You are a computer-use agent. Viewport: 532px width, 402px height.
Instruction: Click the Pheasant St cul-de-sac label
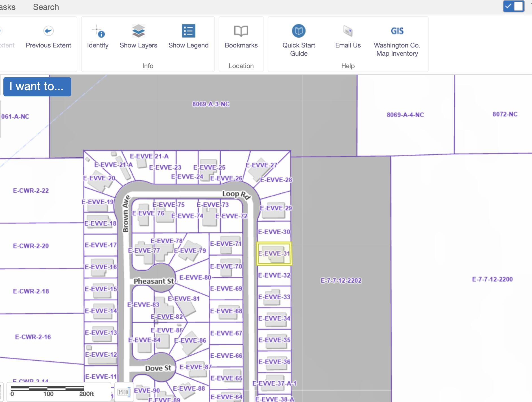pos(154,281)
